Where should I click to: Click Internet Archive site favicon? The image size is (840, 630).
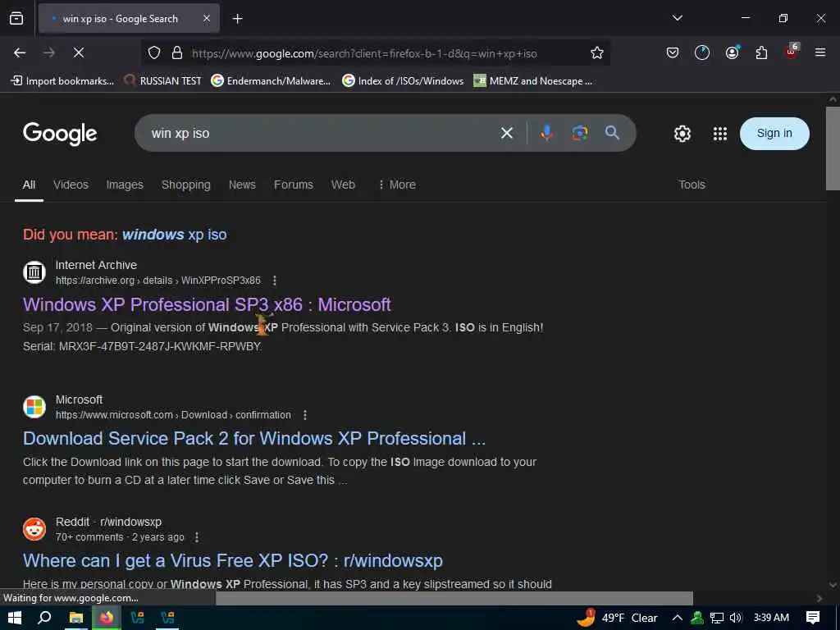pyautogui.click(x=34, y=272)
